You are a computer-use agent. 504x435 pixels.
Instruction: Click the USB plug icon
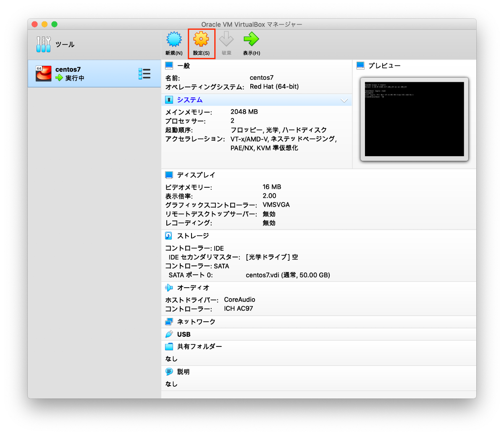(x=169, y=334)
